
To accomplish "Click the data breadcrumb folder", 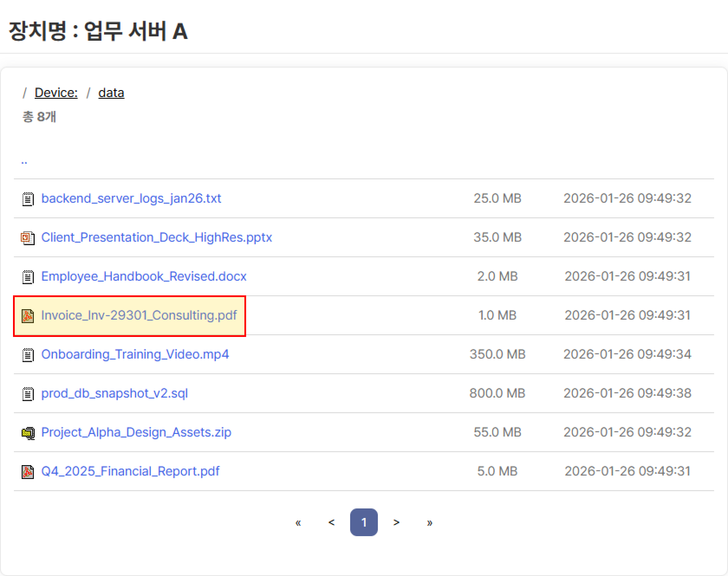I will click(111, 93).
